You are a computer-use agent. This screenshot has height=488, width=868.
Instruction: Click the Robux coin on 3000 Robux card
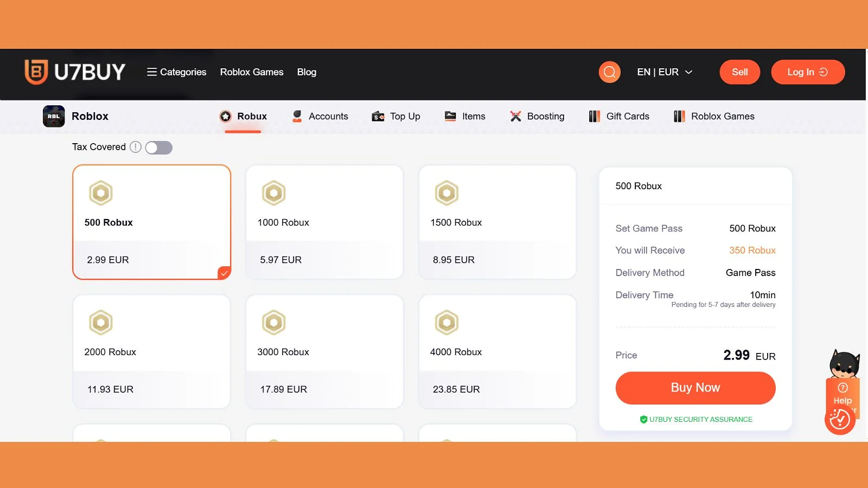click(x=274, y=323)
